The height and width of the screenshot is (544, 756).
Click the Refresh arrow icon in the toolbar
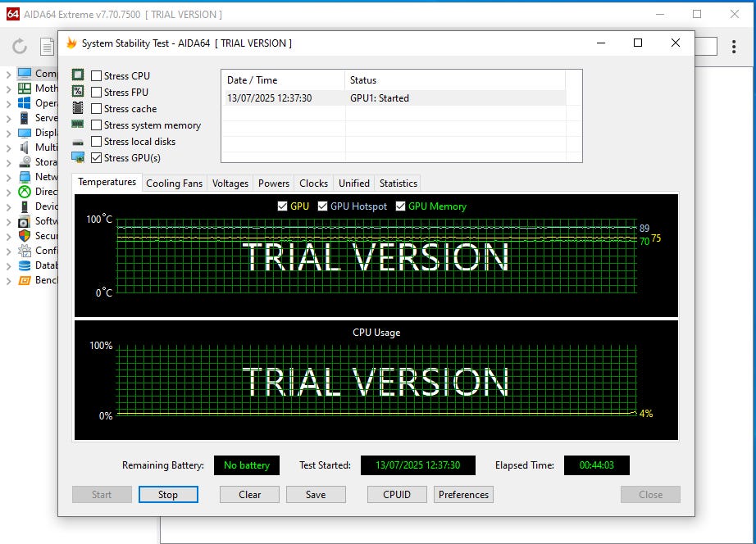(20, 47)
